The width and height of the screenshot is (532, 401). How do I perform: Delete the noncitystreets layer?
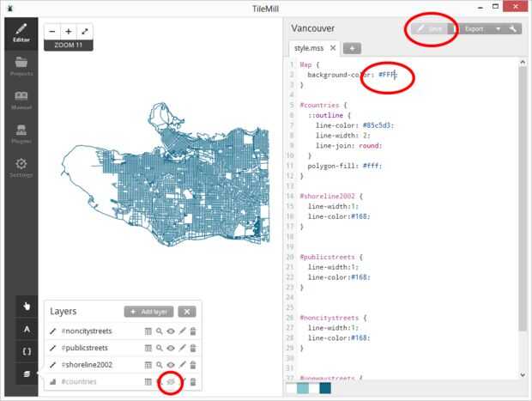tap(193, 331)
